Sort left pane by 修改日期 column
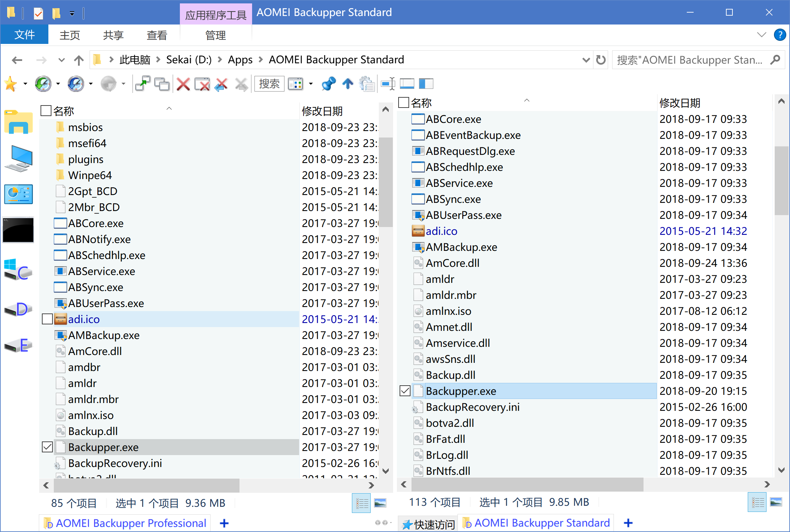This screenshot has height=532, width=790. [322, 111]
